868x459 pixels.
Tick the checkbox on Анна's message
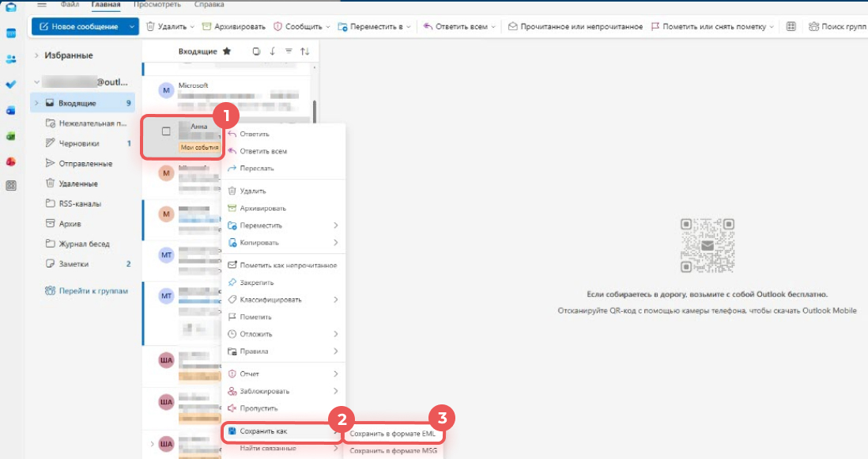166,131
